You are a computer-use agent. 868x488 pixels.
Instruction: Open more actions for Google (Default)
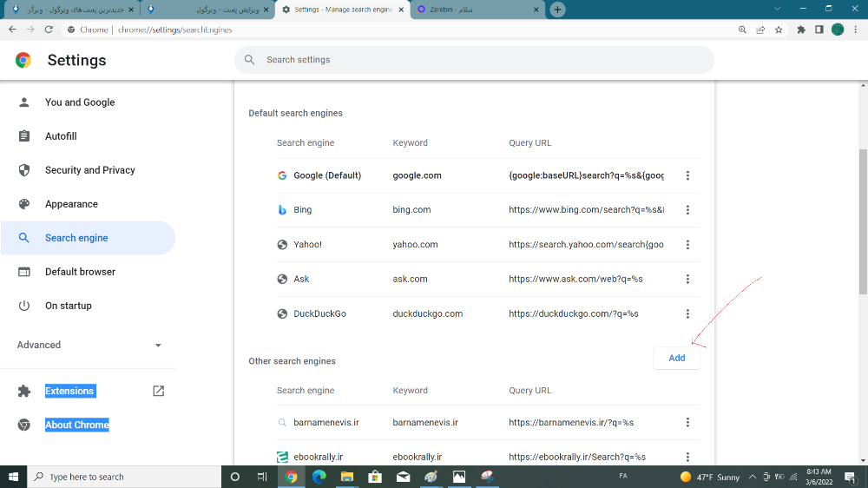[687, 175]
